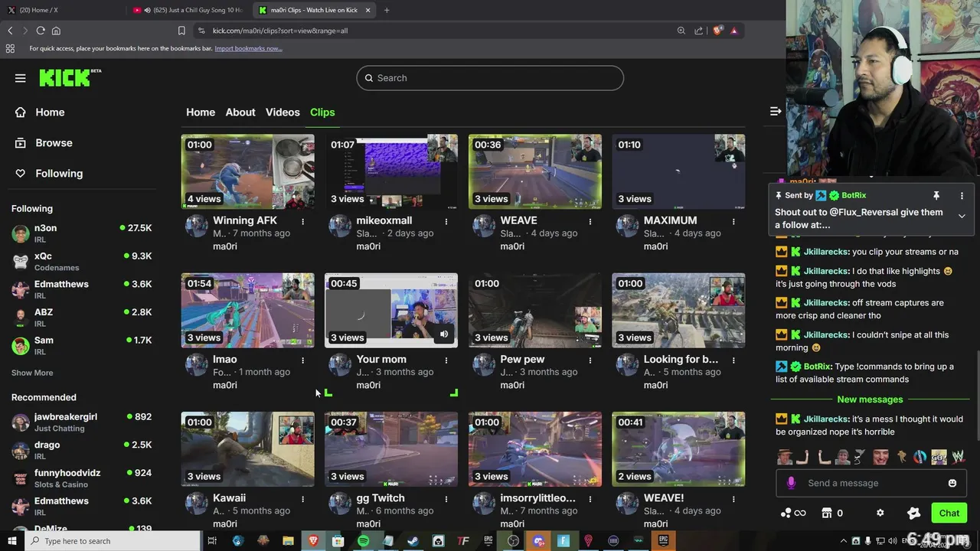980x551 pixels.
Task: Insert the WWE emote from quick row
Action: [x=958, y=457]
